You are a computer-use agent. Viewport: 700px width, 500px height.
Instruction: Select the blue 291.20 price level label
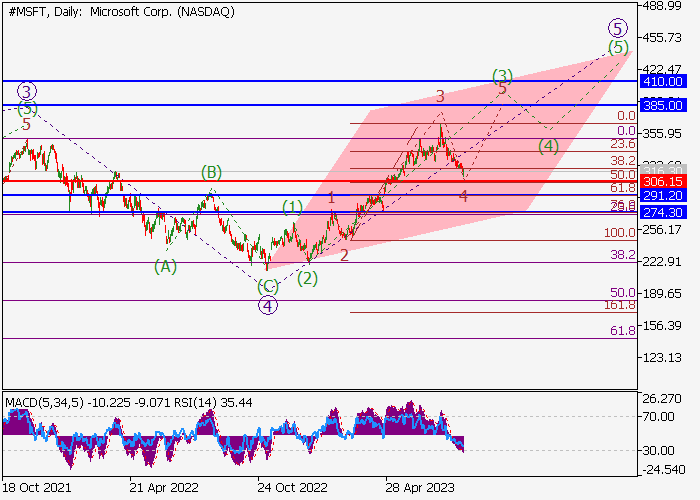coord(662,196)
